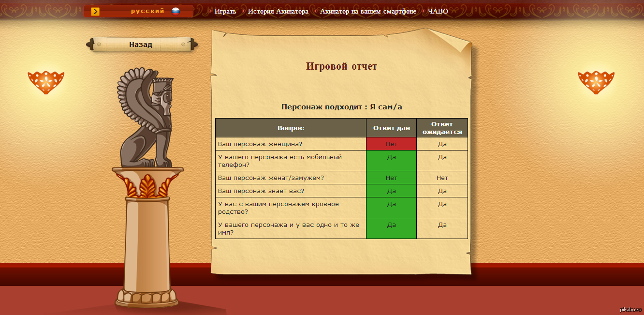
Task: Click the Ответ ожидается column header
Action: [442, 128]
